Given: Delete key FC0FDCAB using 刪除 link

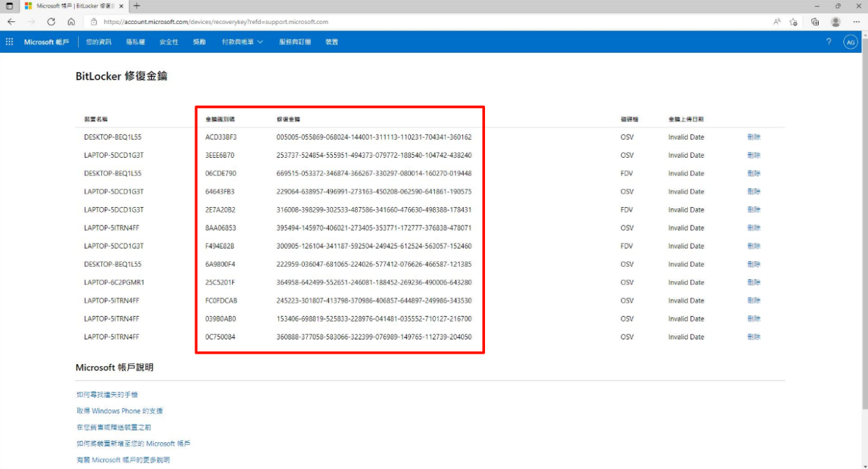Looking at the screenshot, I should (754, 300).
